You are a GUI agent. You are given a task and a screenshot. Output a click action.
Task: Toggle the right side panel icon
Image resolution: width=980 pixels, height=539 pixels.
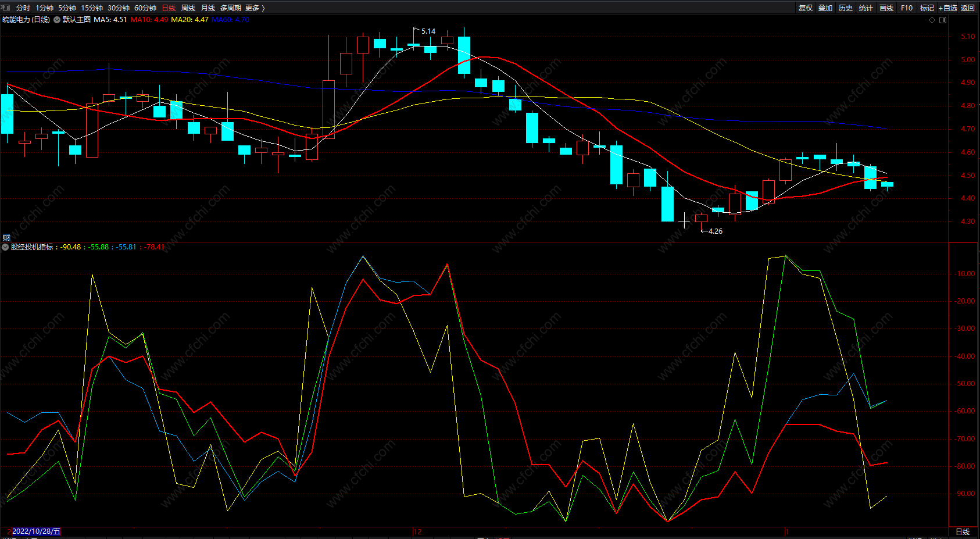point(943,20)
